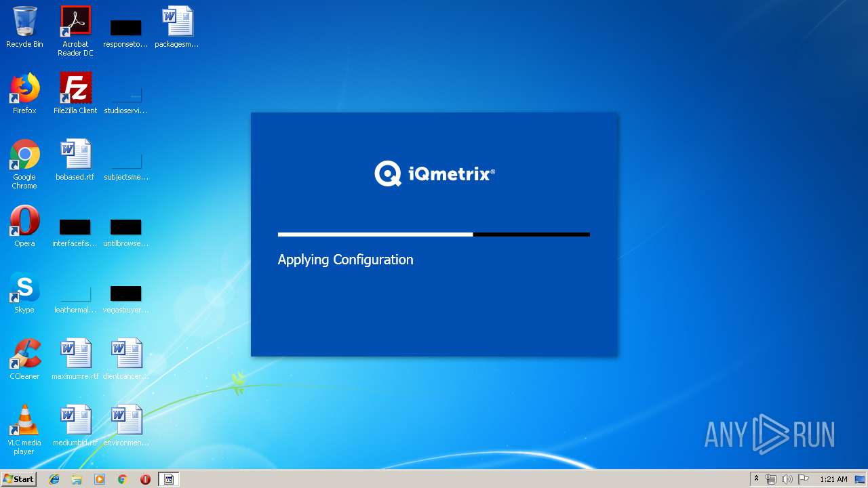Open Windows Explorer folder in taskbar

(x=77, y=479)
